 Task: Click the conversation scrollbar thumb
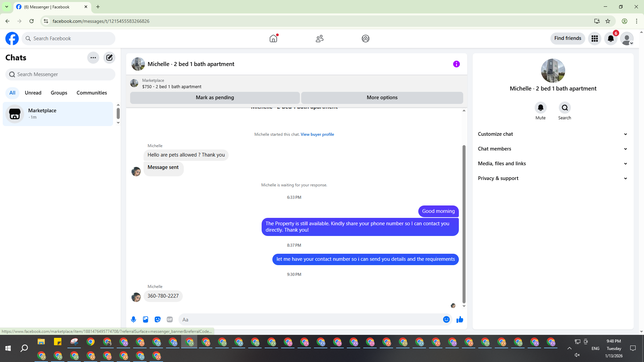(464, 224)
